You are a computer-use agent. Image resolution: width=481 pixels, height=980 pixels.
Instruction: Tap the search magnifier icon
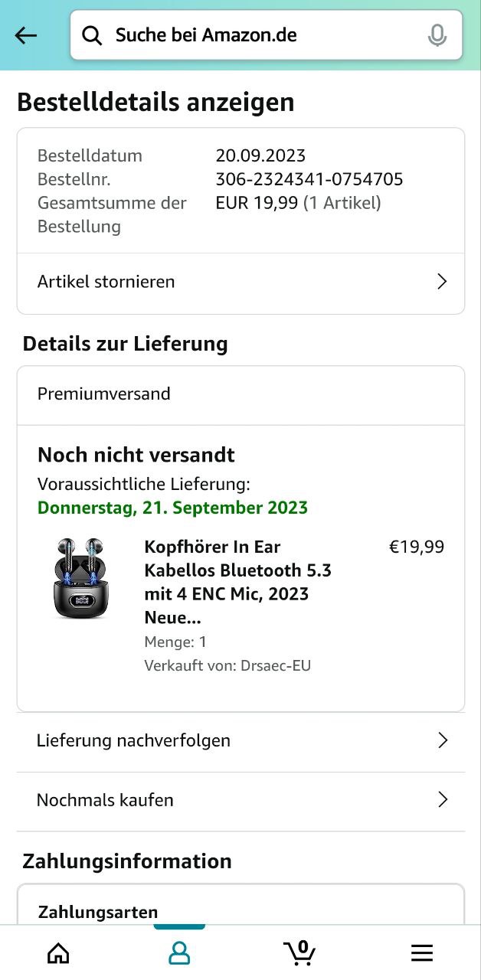pos(92,35)
